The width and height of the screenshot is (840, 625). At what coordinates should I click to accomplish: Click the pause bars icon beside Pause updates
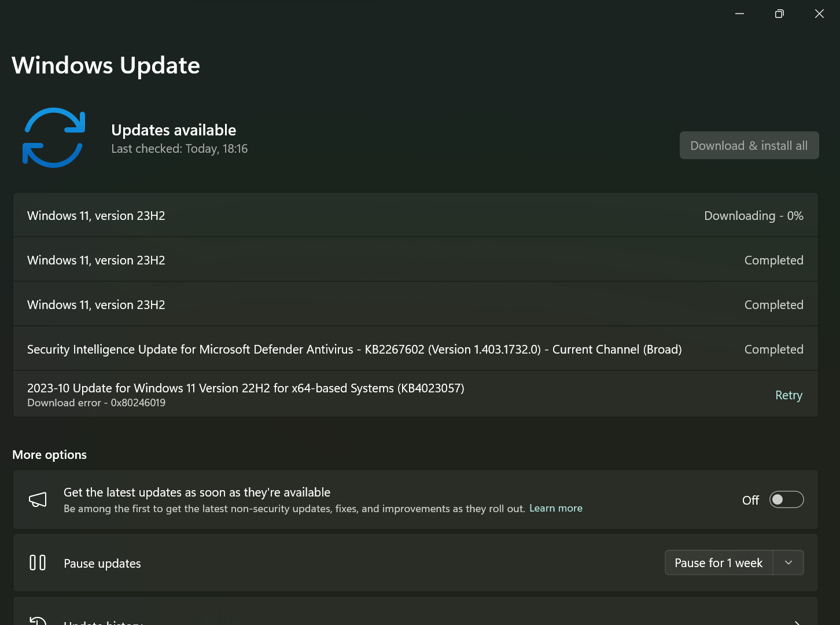38,562
